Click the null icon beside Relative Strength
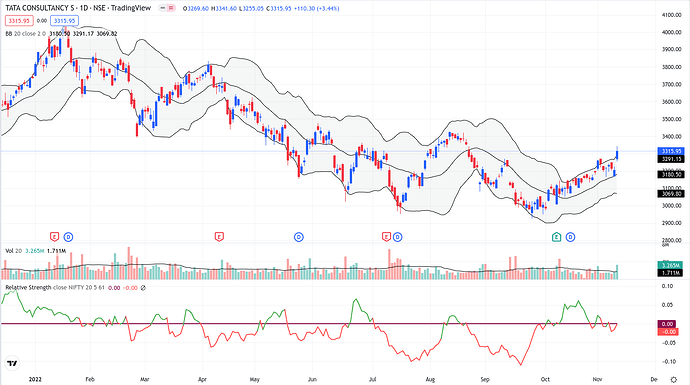The height and width of the screenshot is (385, 690). coord(143,288)
